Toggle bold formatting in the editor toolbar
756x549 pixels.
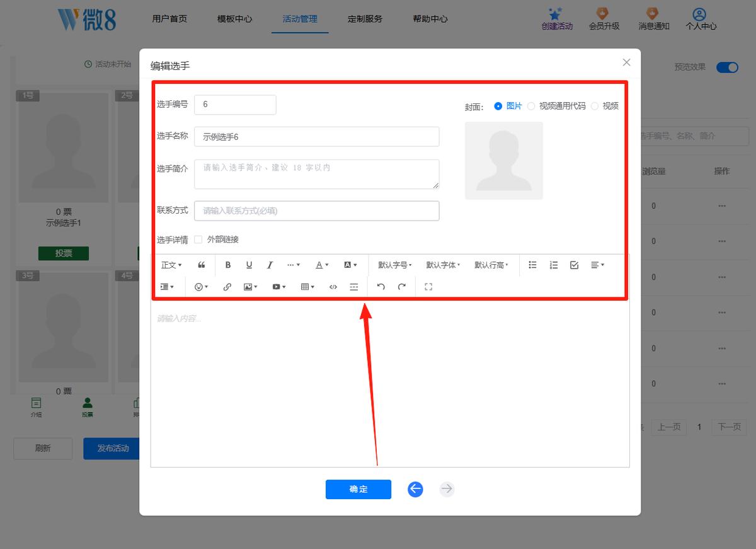click(x=228, y=265)
